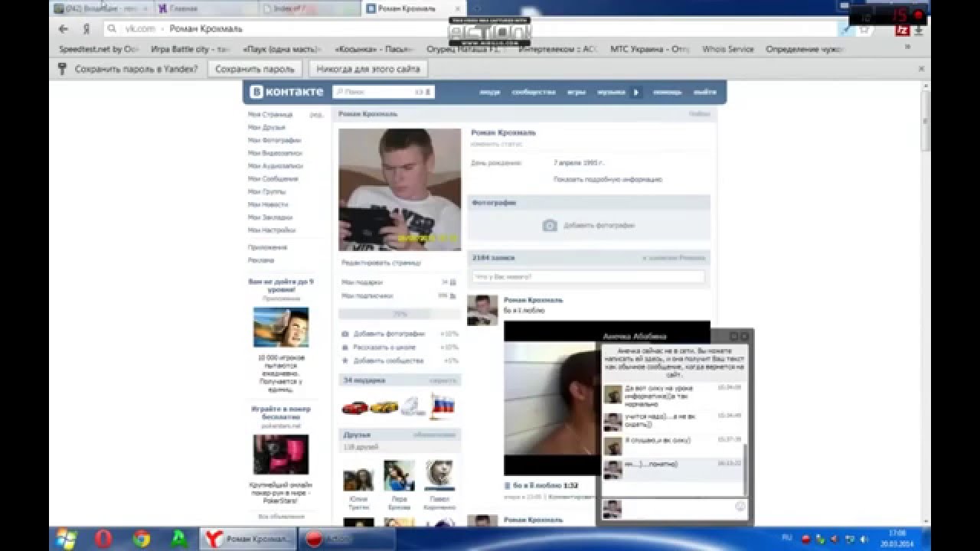Open Мои Друзья in left sidebar
The width and height of the screenshot is (980, 551).
266,128
